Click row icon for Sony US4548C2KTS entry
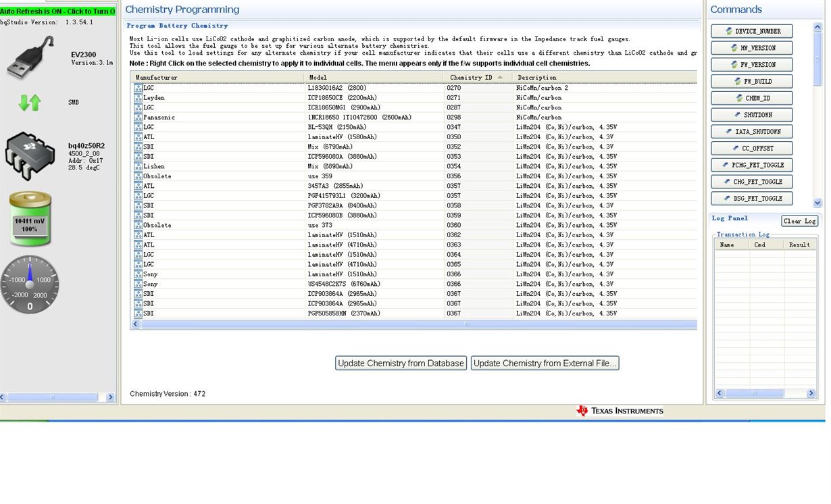Viewport: 831px width, 504px height. (138, 284)
